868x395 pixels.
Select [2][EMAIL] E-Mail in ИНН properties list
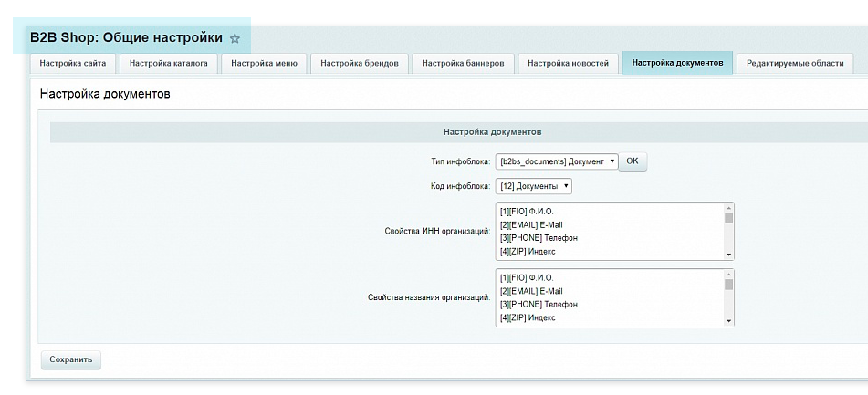pyautogui.click(x=611, y=224)
